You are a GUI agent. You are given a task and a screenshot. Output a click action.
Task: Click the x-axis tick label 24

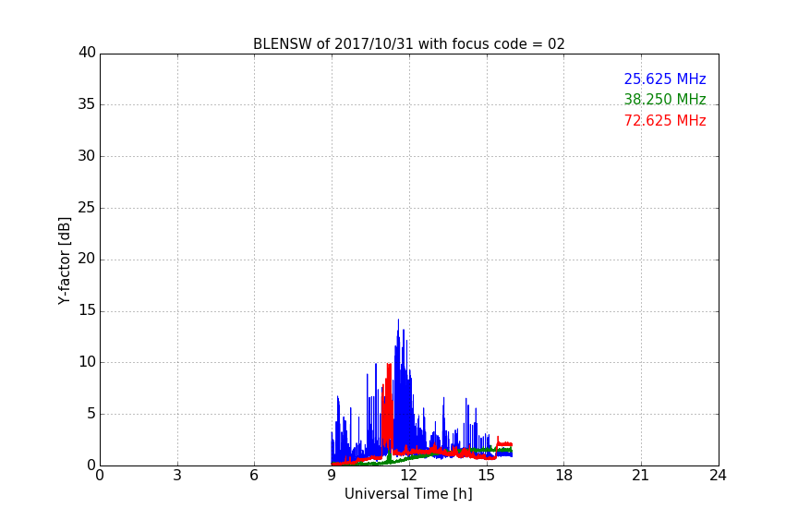718,476
